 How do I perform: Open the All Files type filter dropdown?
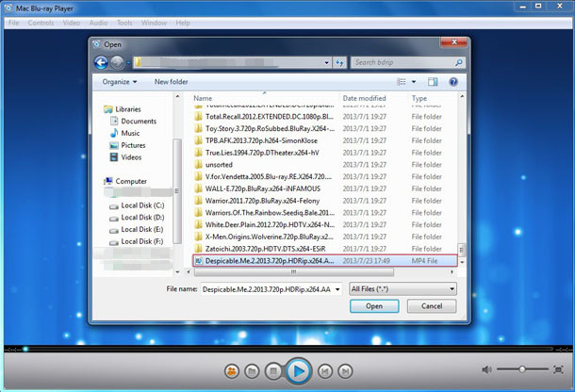(402, 289)
